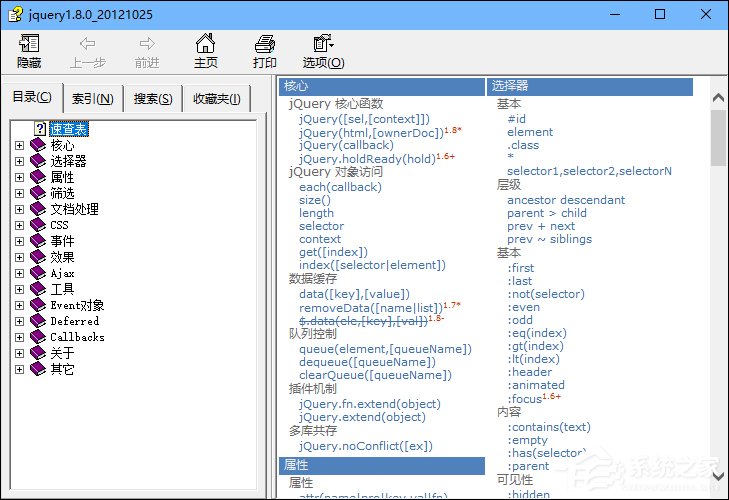
Task: Click the book icon beside 文档处理
Action: [x=38, y=209]
